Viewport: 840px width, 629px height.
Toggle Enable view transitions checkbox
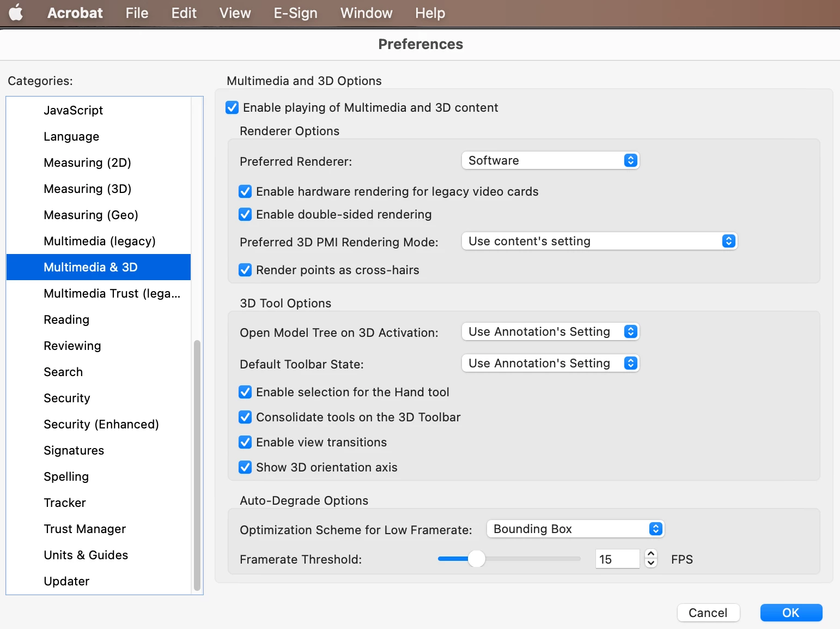point(245,442)
